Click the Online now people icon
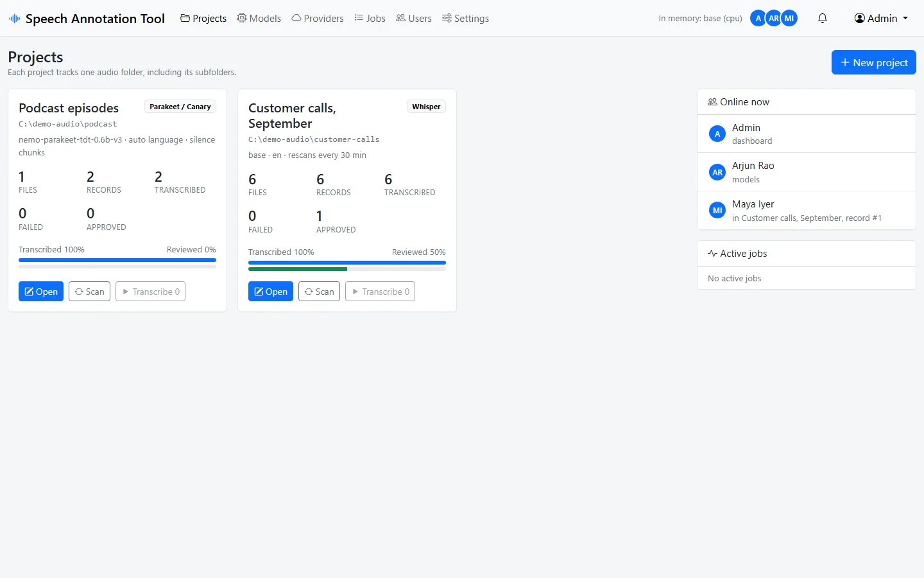This screenshot has width=924, height=578. click(712, 102)
